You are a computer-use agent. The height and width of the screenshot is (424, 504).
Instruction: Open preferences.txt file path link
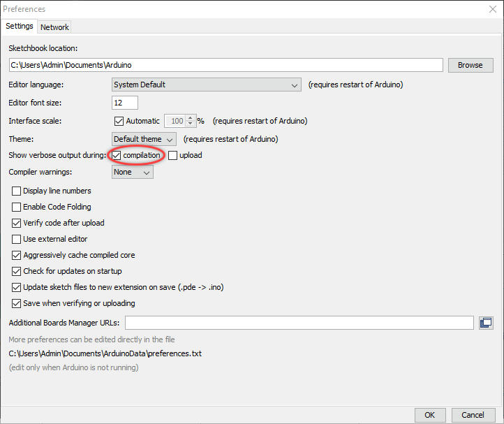point(105,353)
